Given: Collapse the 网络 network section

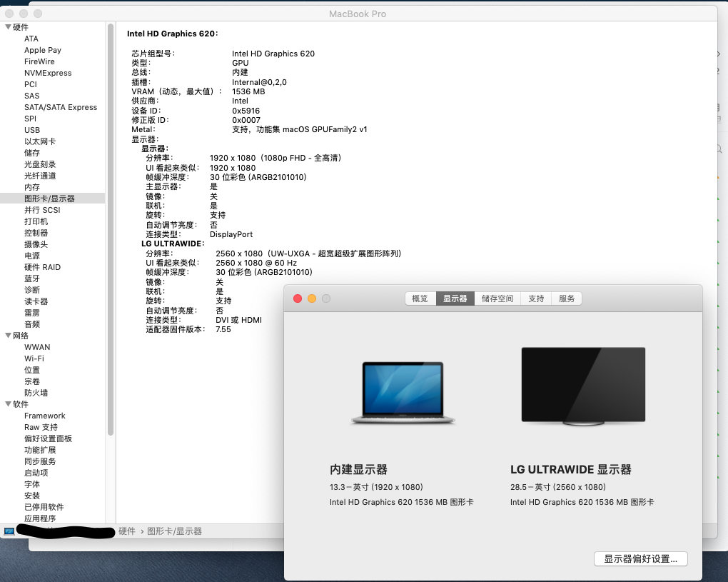Looking at the screenshot, I should 8,336.
